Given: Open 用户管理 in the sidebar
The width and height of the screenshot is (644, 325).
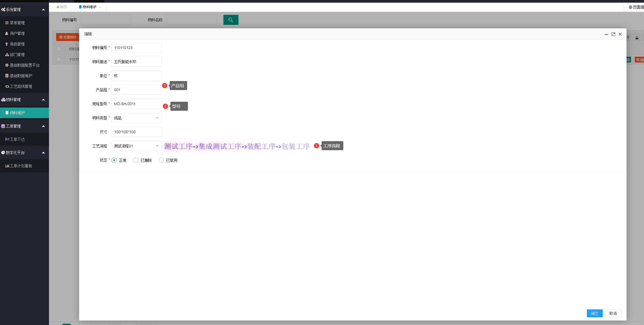Looking at the screenshot, I should pyautogui.click(x=17, y=33).
